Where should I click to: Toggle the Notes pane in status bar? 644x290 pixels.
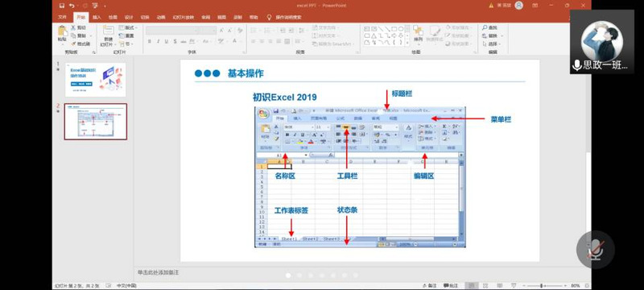point(429,285)
